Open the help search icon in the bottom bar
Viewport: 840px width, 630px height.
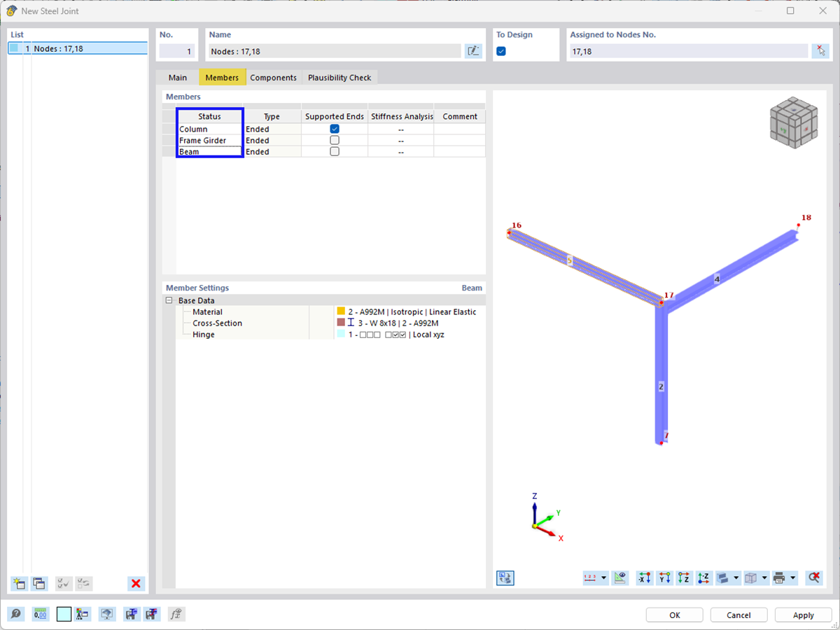coord(16,615)
